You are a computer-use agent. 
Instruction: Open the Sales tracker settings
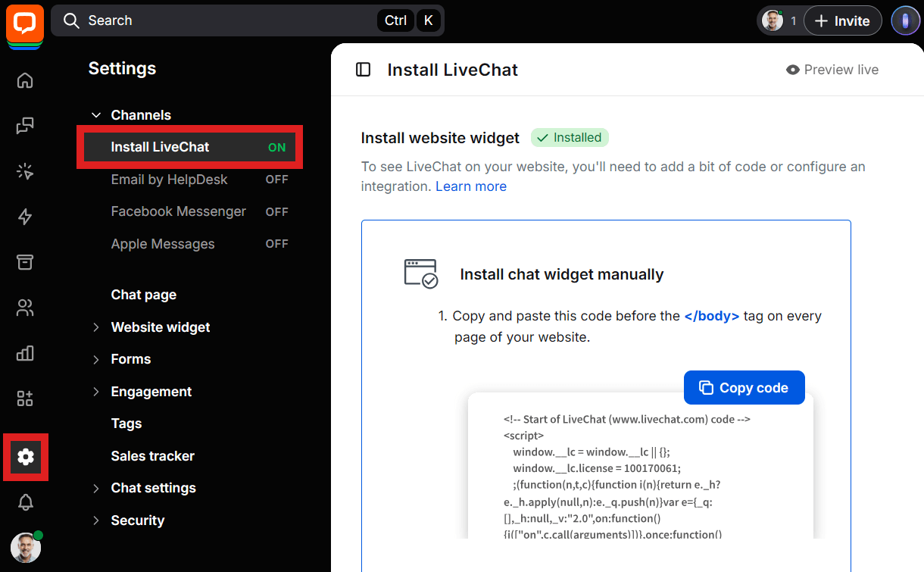[153, 456]
